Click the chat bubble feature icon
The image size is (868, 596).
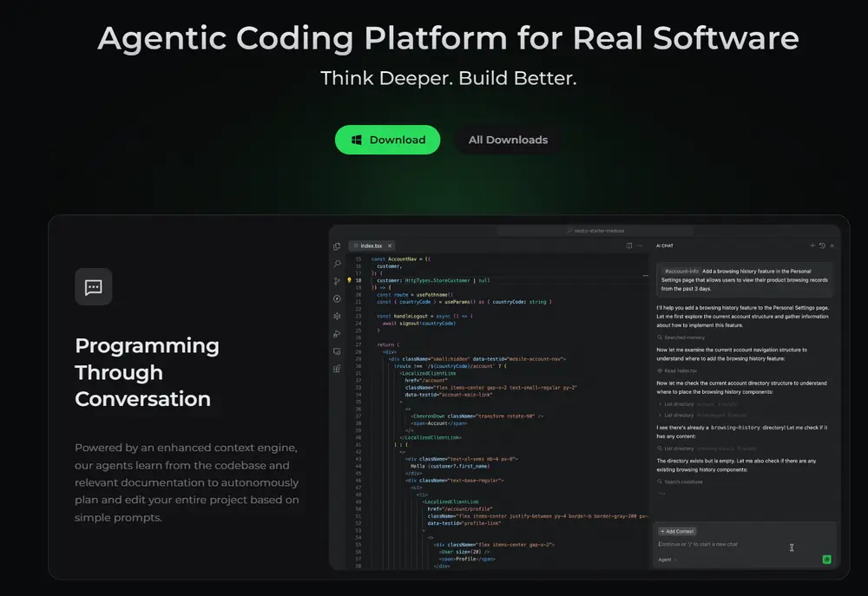[94, 287]
